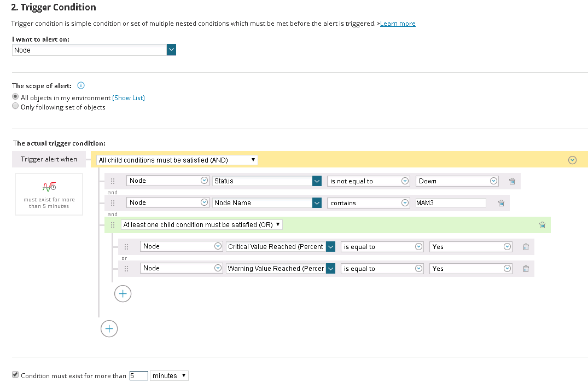This screenshot has height=388, width=588.
Task: Select All objects in my environment
Action: 15,97
